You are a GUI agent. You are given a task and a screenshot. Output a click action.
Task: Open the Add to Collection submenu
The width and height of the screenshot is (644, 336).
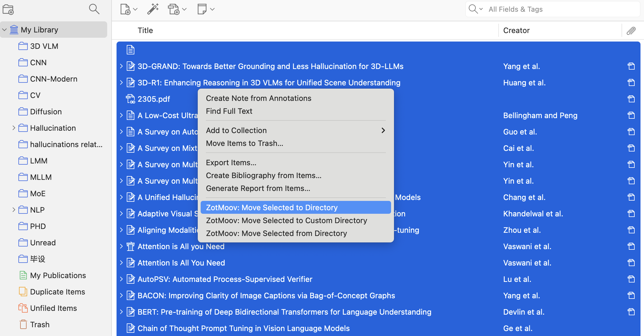pyautogui.click(x=296, y=130)
